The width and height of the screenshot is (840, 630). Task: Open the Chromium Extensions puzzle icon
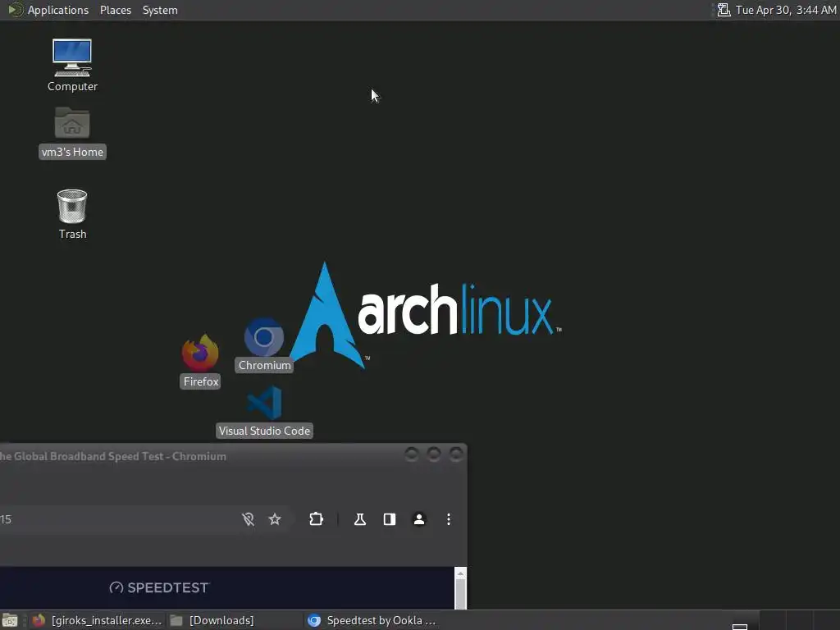(x=316, y=519)
